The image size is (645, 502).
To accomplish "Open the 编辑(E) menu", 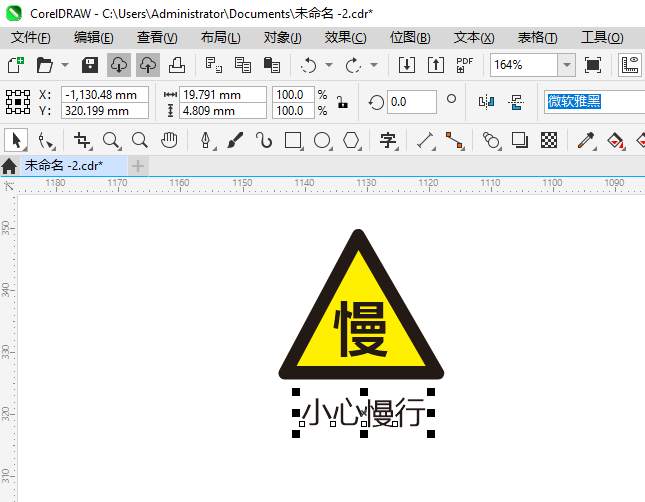I will coord(93,38).
